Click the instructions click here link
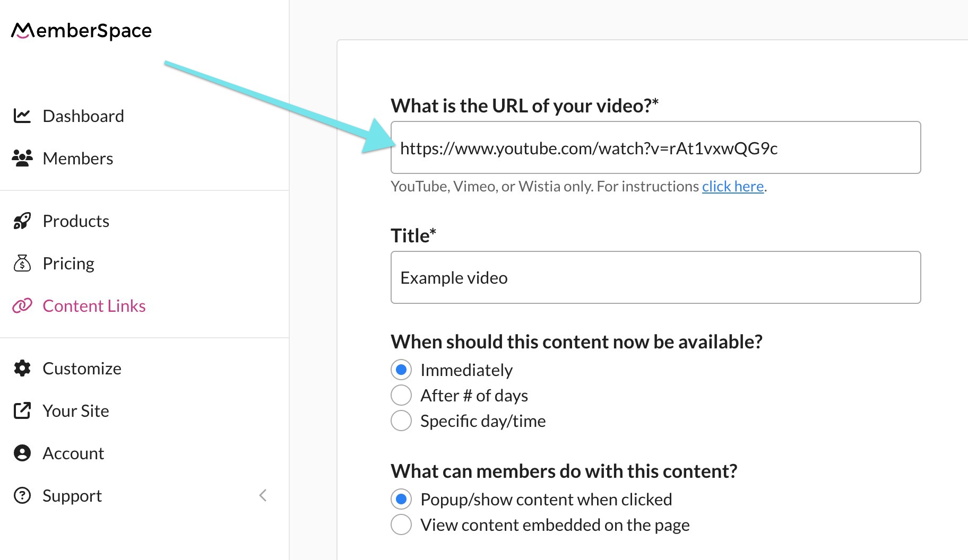Image resolution: width=968 pixels, height=560 pixels. (732, 186)
